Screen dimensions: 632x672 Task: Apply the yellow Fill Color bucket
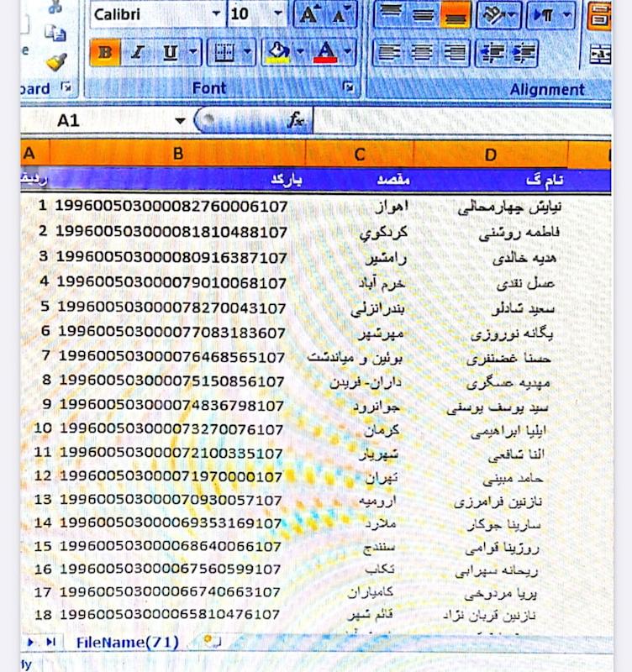pyautogui.click(x=278, y=52)
